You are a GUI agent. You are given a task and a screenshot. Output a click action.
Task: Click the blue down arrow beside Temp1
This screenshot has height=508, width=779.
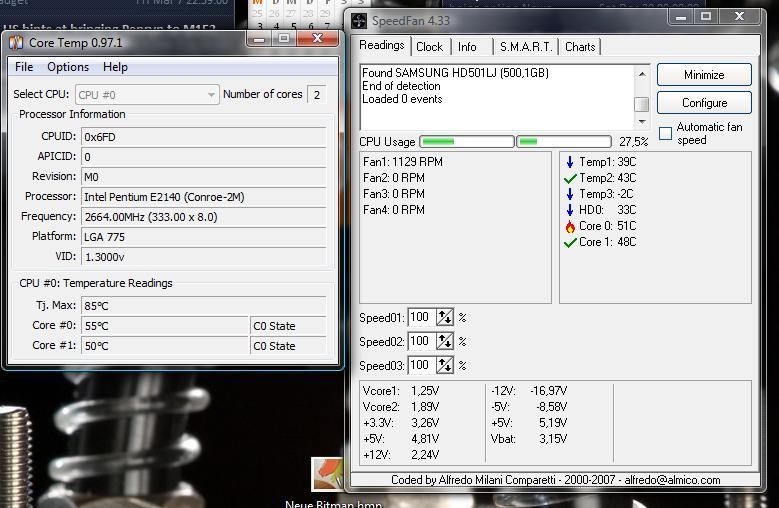570,162
